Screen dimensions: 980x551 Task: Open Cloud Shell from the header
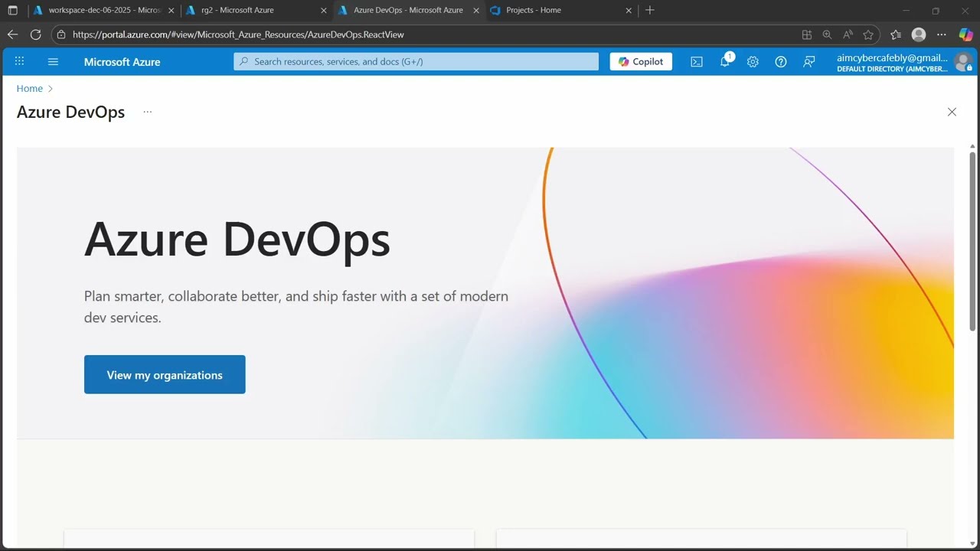pyautogui.click(x=697, y=62)
